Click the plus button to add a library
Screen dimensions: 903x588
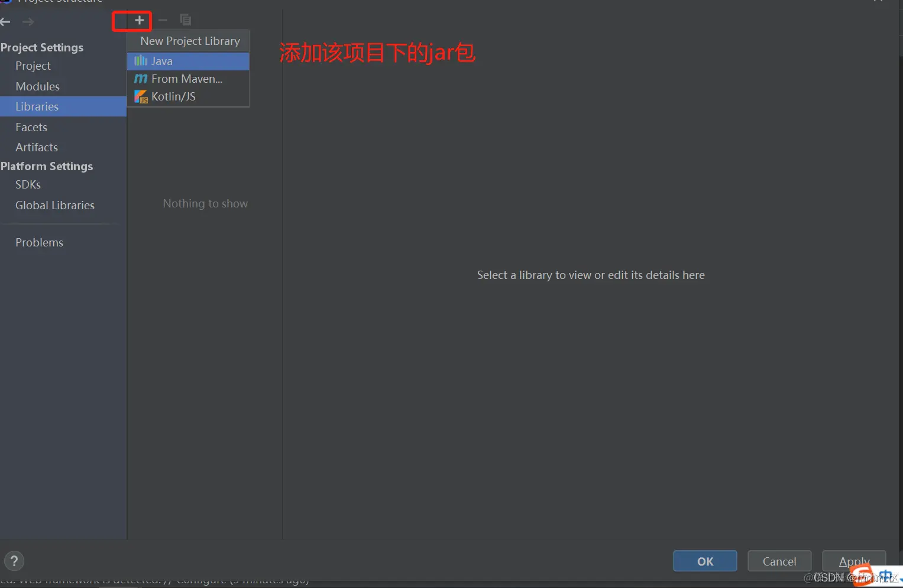pos(140,20)
